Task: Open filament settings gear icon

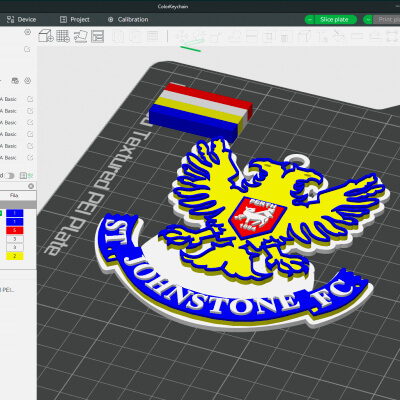Action: [28, 81]
